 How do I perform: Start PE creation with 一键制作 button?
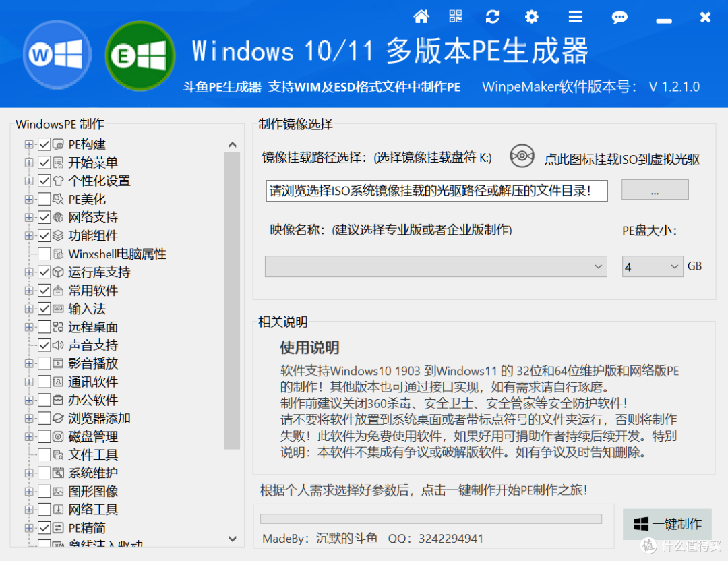click(667, 524)
